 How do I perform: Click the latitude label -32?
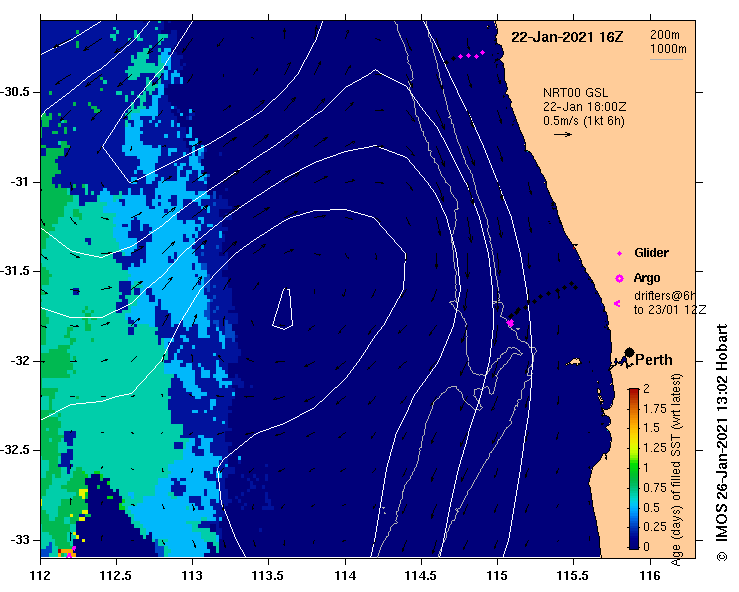19,361
